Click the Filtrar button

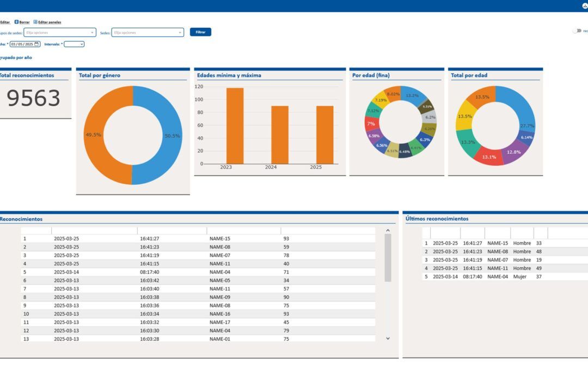point(200,32)
